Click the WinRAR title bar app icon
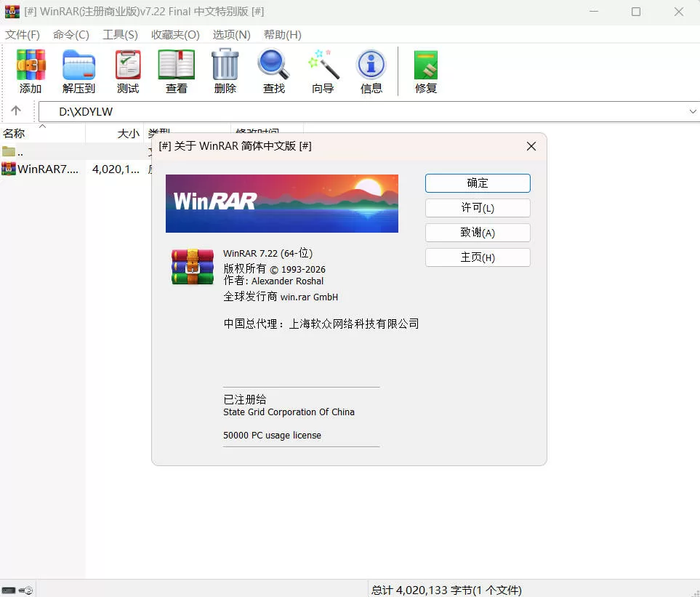 coord(12,12)
